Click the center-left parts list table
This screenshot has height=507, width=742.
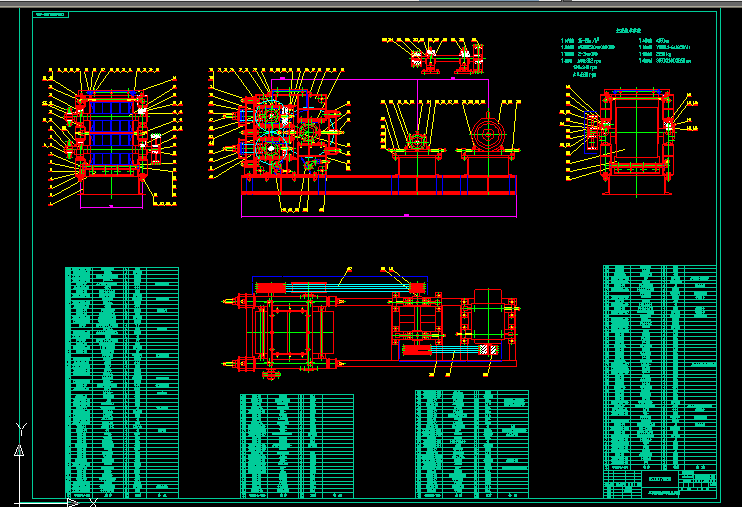[x=296, y=443]
